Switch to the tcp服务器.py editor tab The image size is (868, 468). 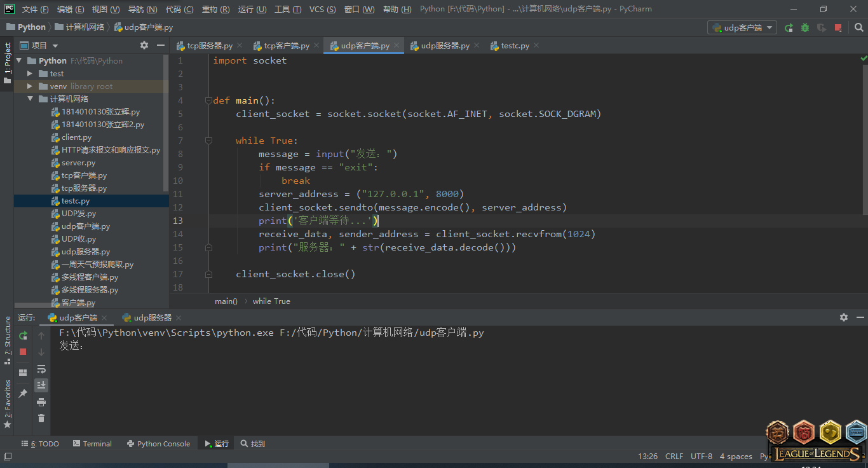(209, 46)
